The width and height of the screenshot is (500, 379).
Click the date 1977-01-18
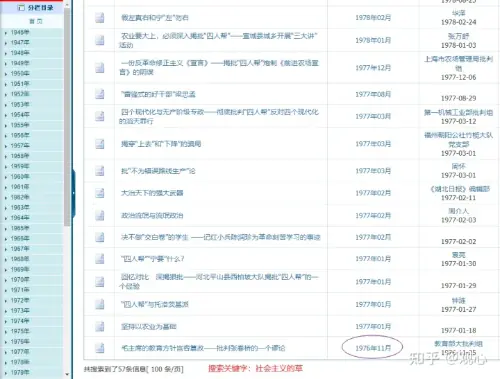point(459,330)
